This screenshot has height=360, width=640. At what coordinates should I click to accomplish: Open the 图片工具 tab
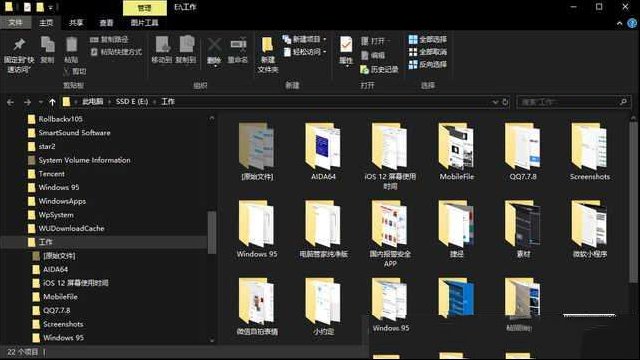144,22
